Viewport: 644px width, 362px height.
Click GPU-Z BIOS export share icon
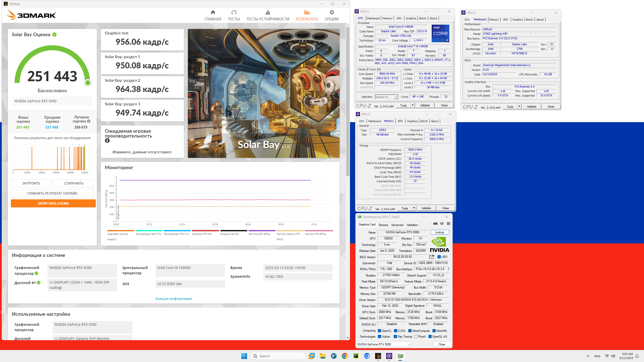pos(432,257)
